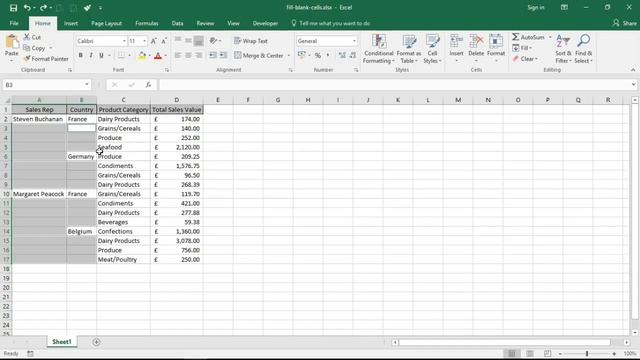Click Decrease Decimal icon
This screenshot has width=640, height=360.
click(352, 55)
